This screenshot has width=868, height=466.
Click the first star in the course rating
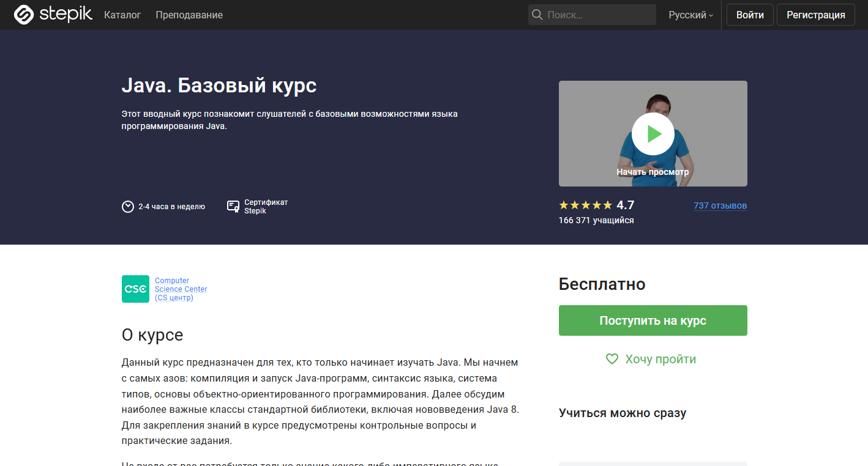[x=563, y=205]
